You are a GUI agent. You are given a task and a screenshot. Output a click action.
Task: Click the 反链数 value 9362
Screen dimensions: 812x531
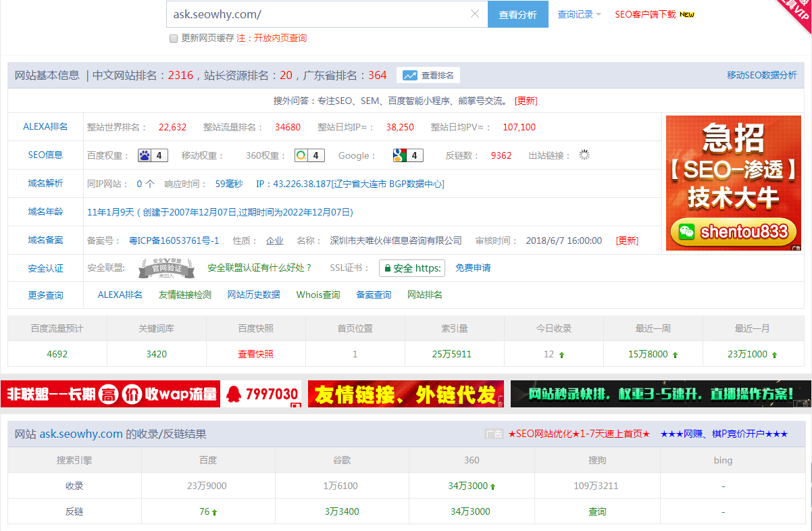point(501,155)
